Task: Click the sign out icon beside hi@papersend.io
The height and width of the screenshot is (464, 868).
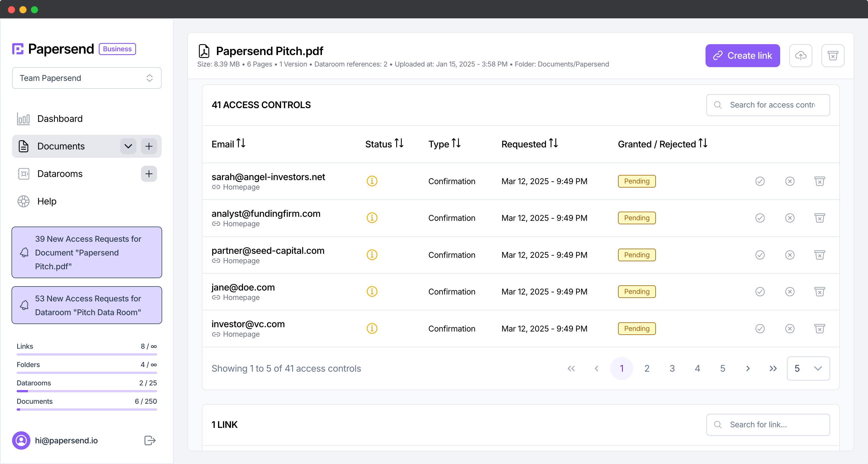Action: pyautogui.click(x=149, y=440)
